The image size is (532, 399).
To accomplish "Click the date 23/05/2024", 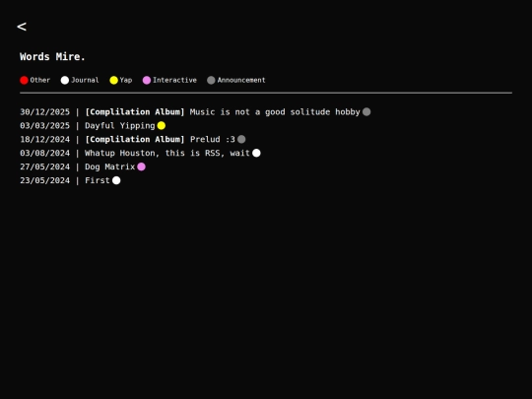I will (x=44, y=180).
